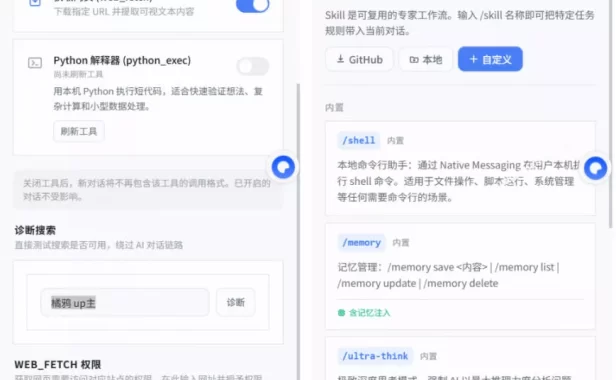
Task: Click the 本地 local import button
Action: point(426,59)
